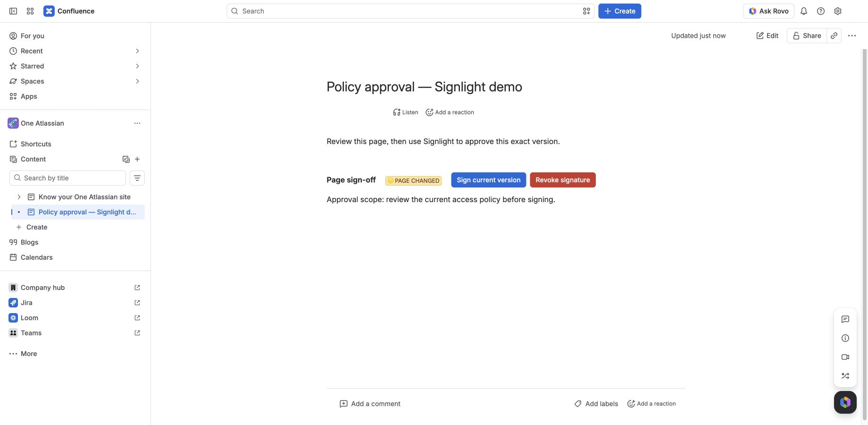Viewport: 868px width, 425px height.
Task: Click the Updated just now text
Action: point(698,35)
